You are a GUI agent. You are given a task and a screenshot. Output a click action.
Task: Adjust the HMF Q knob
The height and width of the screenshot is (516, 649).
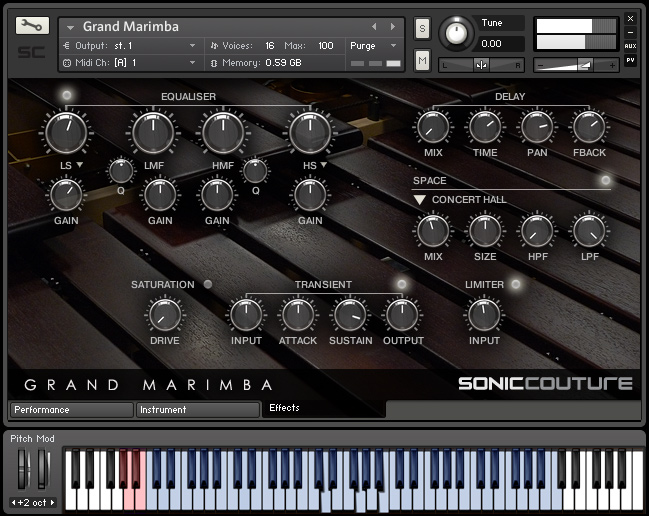coord(255,171)
